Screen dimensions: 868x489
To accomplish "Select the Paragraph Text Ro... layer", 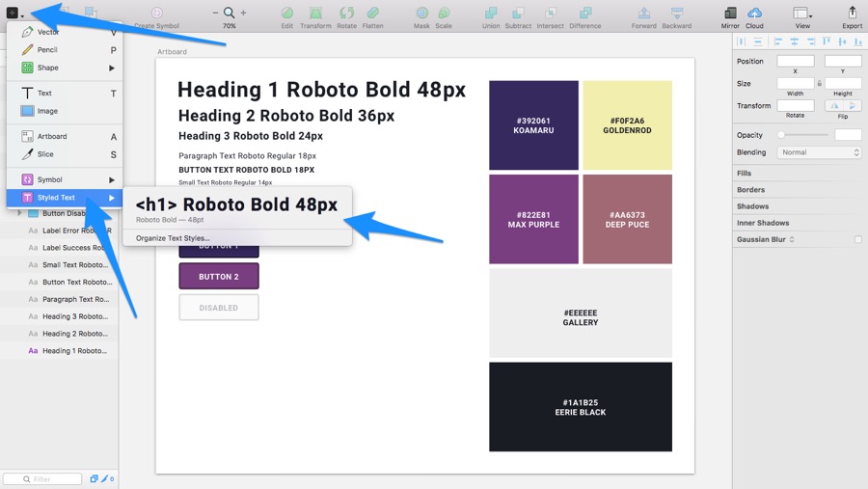I will coord(59,300).
